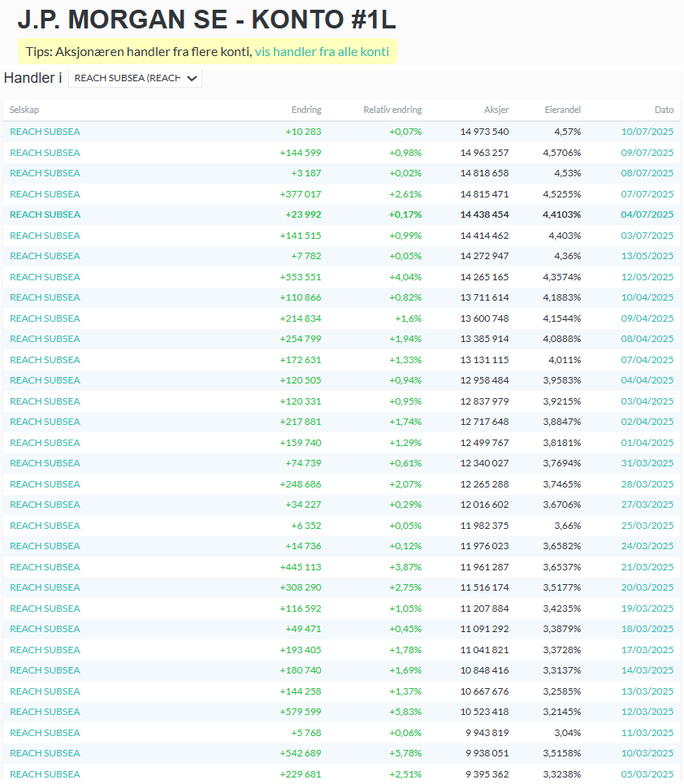Select the relative change +5,83%

[x=405, y=712]
